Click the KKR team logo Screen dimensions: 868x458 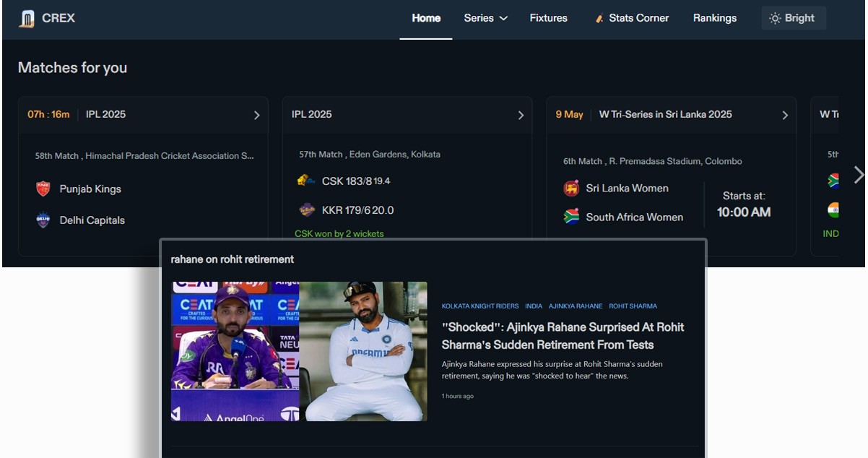tap(307, 210)
